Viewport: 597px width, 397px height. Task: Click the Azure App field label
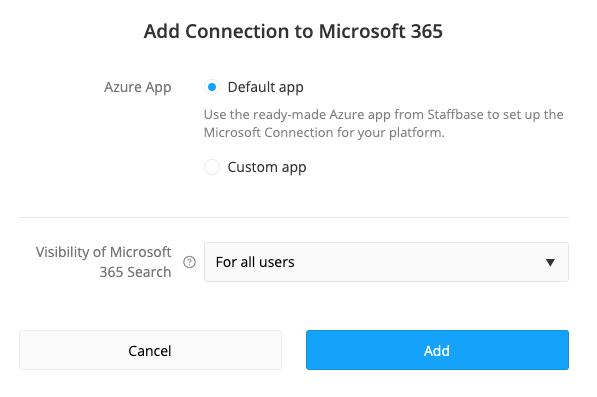click(x=138, y=88)
